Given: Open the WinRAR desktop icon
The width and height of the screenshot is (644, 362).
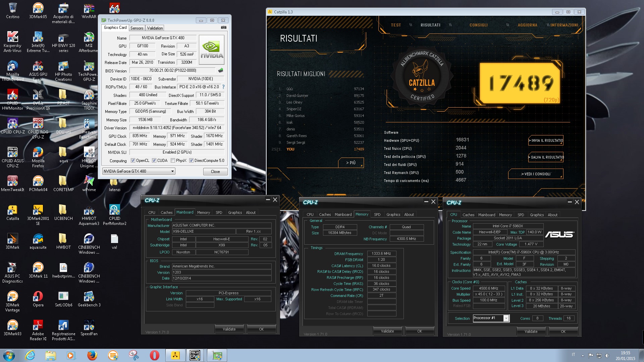Looking at the screenshot, I should pyautogui.click(x=89, y=11).
